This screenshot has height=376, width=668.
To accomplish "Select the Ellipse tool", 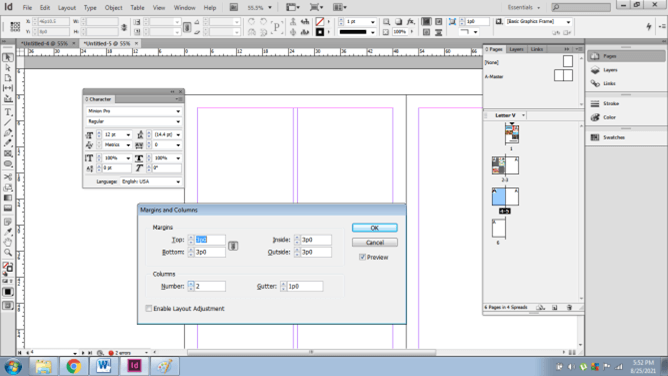I will coord(8,164).
